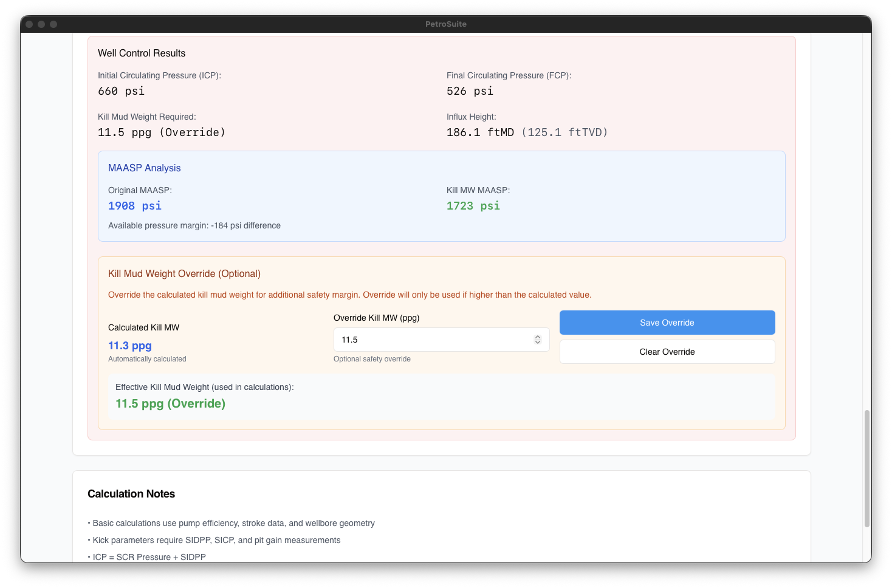This screenshot has height=588, width=892.
Task: Decrement the Override Kill MW value using the stepper
Action: click(537, 343)
